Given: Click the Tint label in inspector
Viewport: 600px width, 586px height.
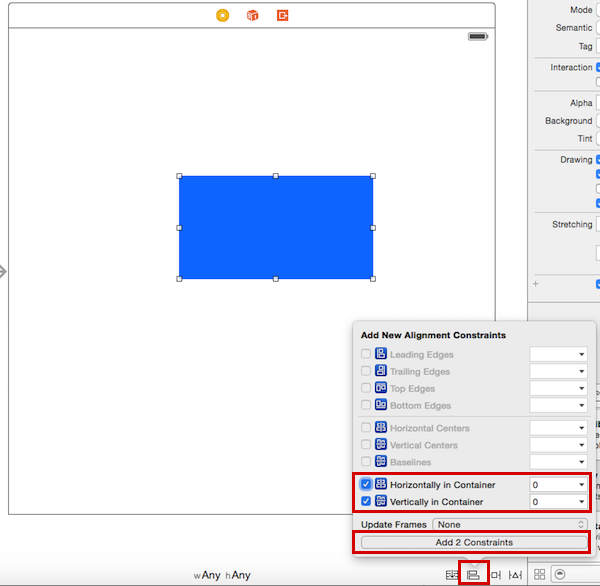Looking at the screenshot, I should coord(585,139).
